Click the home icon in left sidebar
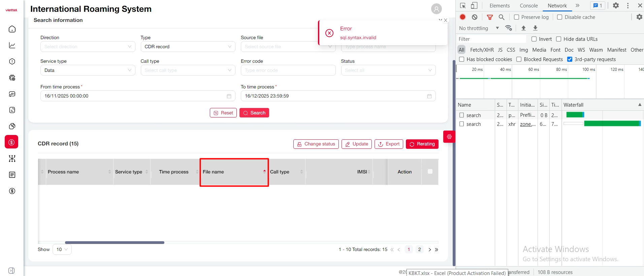 coord(12,29)
